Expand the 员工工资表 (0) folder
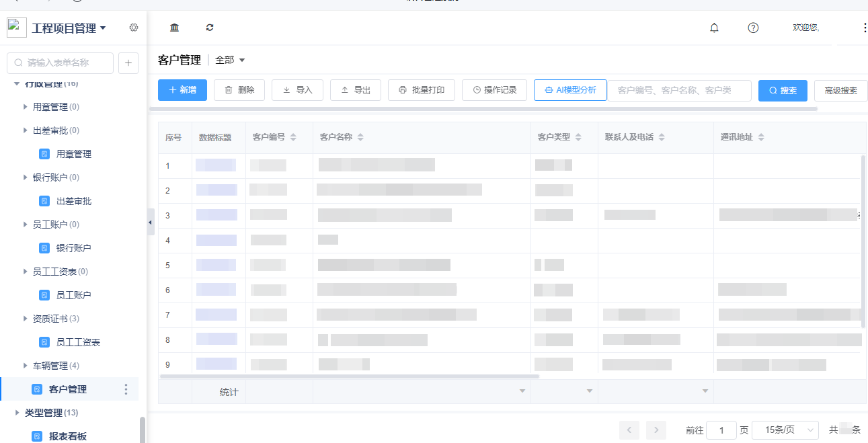The height and width of the screenshot is (443, 868). click(25, 272)
